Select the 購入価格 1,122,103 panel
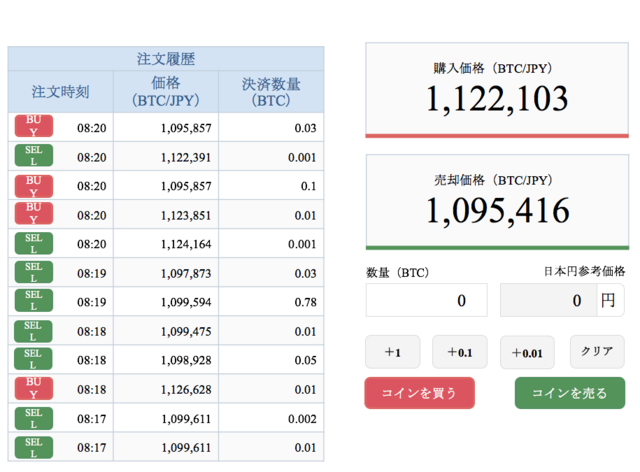640x472 pixels. click(497, 90)
